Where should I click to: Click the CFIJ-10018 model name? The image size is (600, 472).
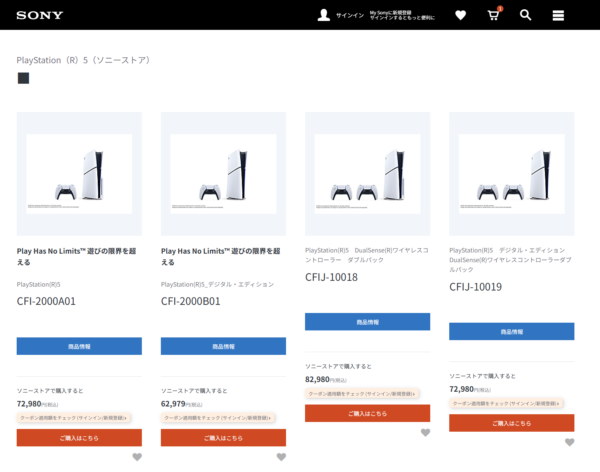click(x=331, y=277)
